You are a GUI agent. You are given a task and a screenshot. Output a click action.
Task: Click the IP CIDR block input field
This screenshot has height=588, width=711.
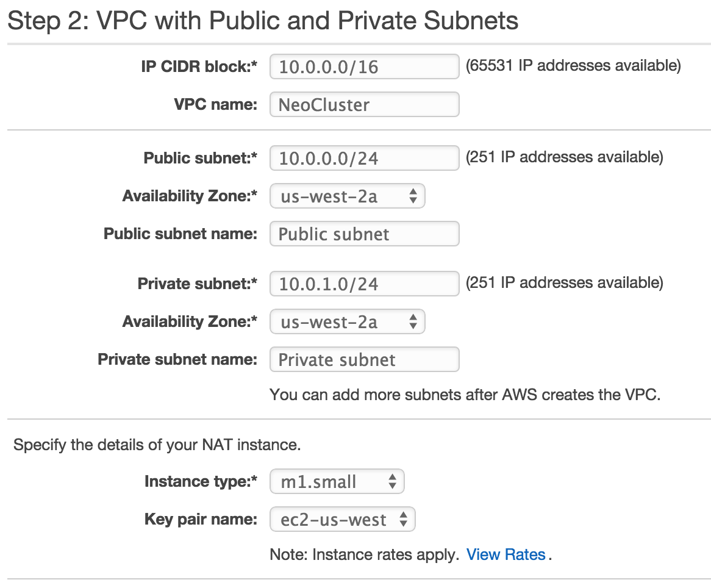click(364, 66)
